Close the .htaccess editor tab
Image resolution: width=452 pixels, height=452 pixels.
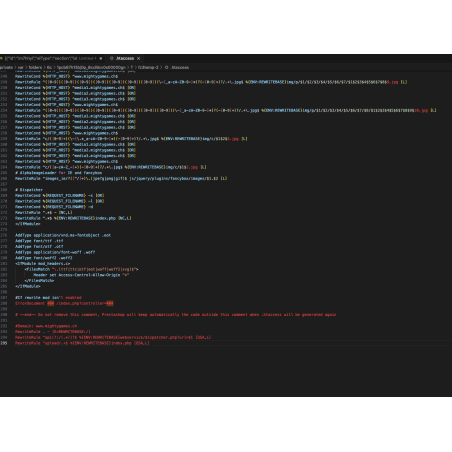tap(138, 58)
